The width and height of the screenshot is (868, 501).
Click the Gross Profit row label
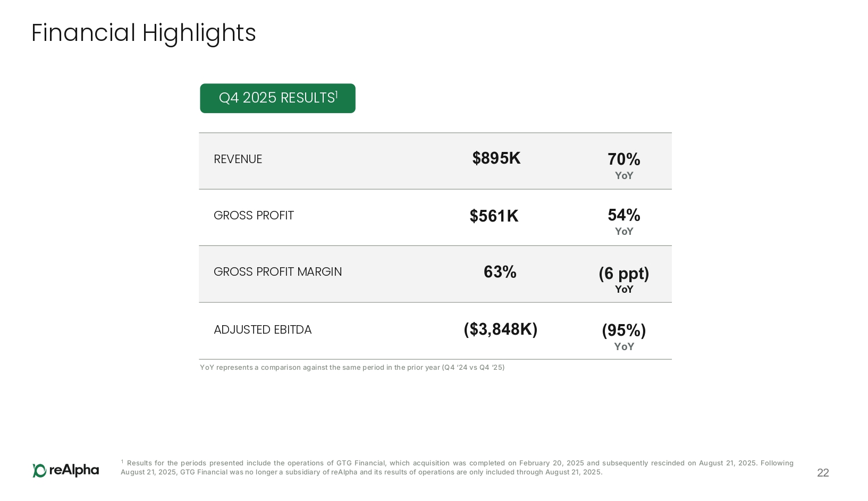coord(254,216)
